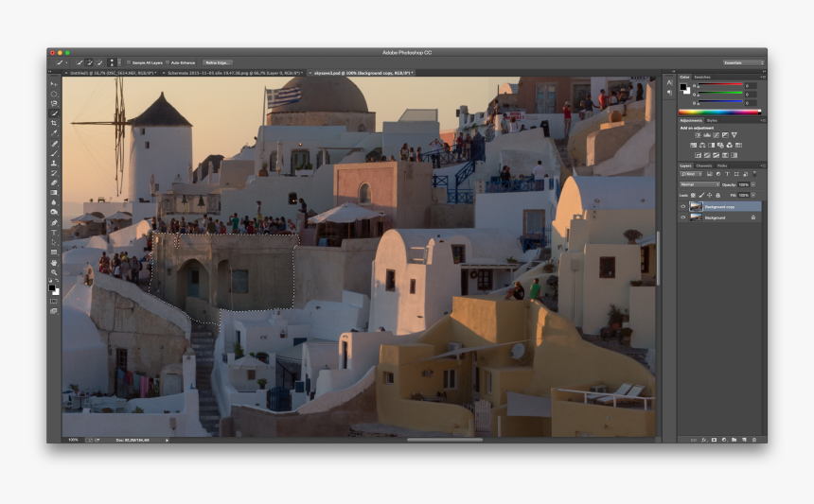Screen dimensions: 814x504
Task: Click the foreground color swatch in toolbar
Action: pos(53,286)
